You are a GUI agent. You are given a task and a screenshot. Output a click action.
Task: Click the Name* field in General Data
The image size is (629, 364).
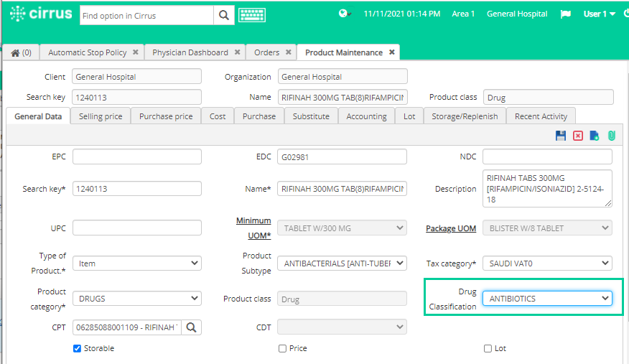(x=342, y=188)
